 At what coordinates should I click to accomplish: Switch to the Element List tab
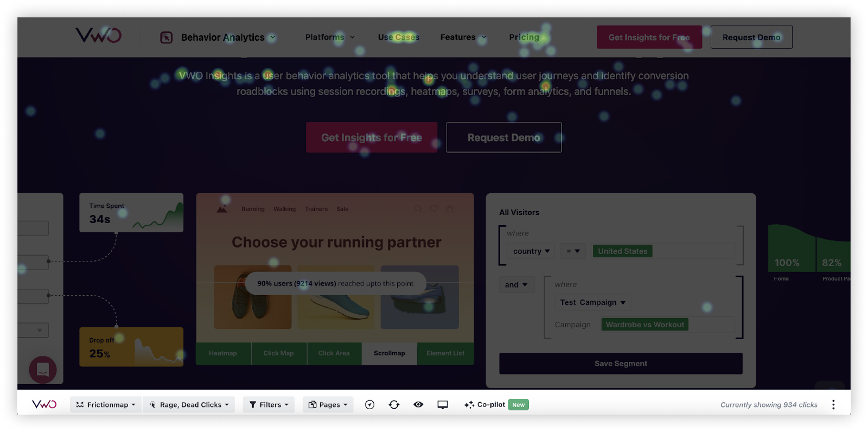pos(445,353)
